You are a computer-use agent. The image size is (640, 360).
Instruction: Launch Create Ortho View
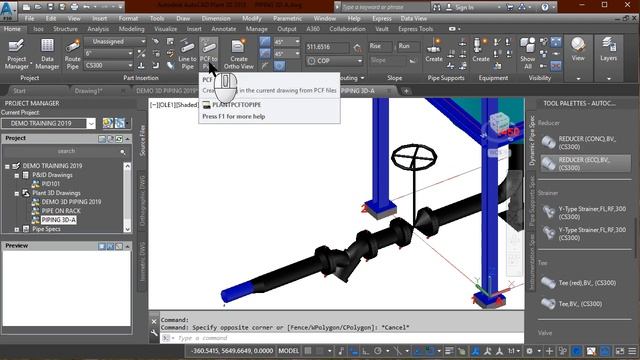(239, 54)
